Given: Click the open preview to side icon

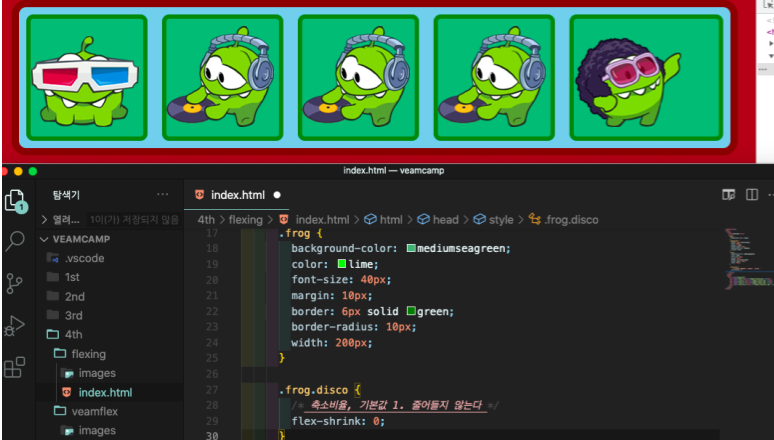Looking at the screenshot, I should [729, 195].
